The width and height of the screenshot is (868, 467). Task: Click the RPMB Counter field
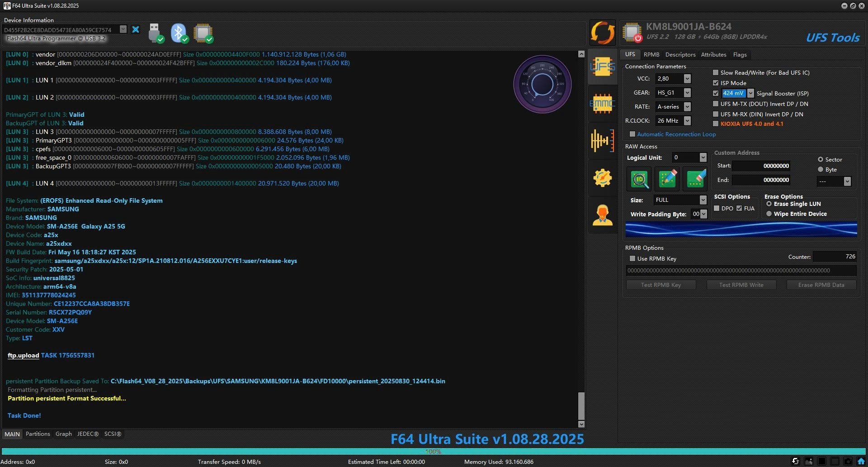click(x=835, y=257)
